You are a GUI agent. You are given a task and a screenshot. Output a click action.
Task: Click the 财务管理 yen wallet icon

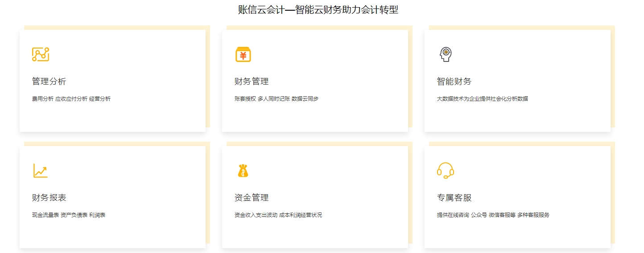pos(243,54)
